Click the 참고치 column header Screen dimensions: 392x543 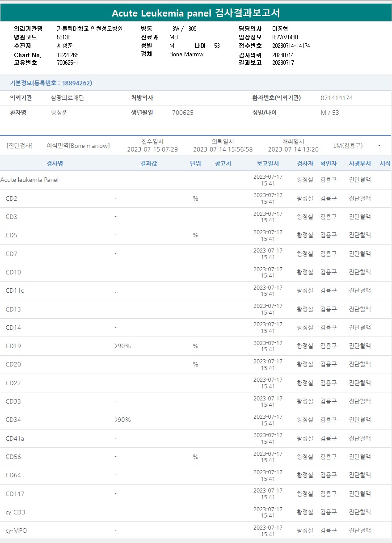point(223,164)
